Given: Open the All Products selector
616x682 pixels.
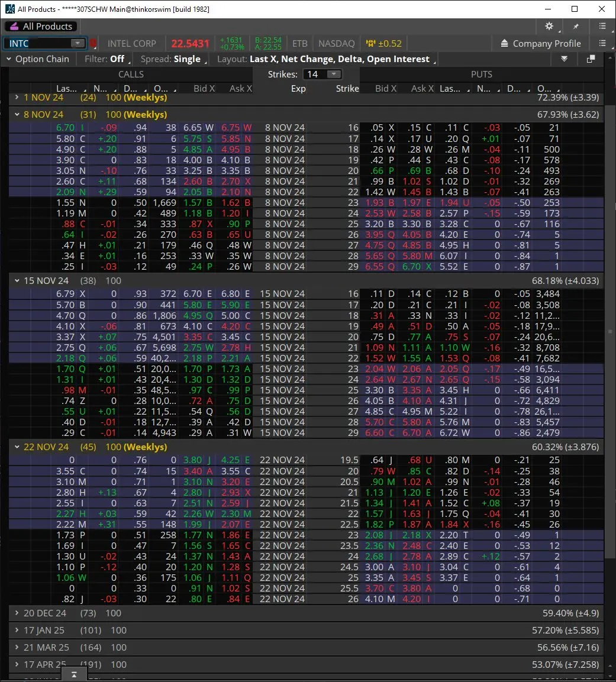Looking at the screenshot, I should pyautogui.click(x=41, y=26).
